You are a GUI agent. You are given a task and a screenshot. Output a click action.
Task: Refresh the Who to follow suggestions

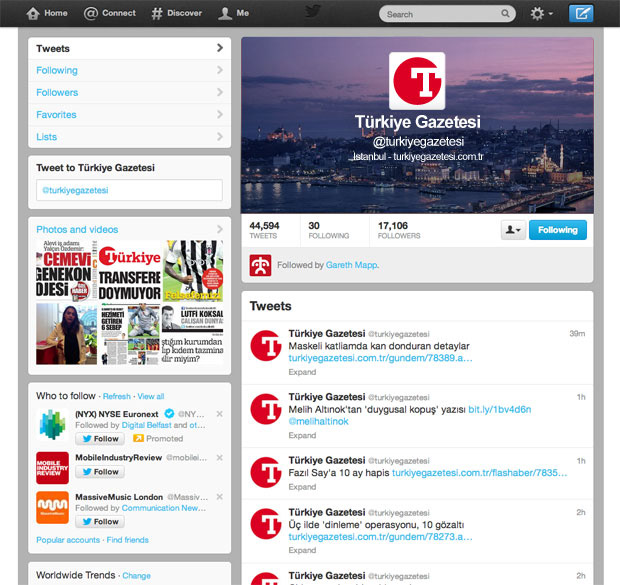(117, 396)
